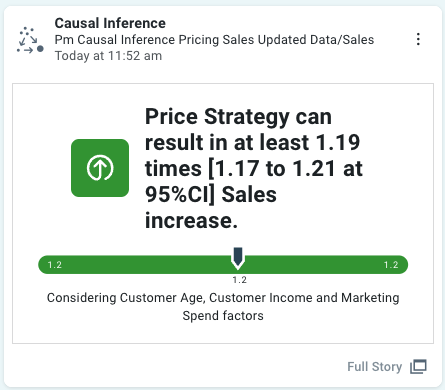Screen dimensions: 445x390
Task: Click the left 1.2 value on the bar
Action: pyautogui.click(x=55, y=265)
